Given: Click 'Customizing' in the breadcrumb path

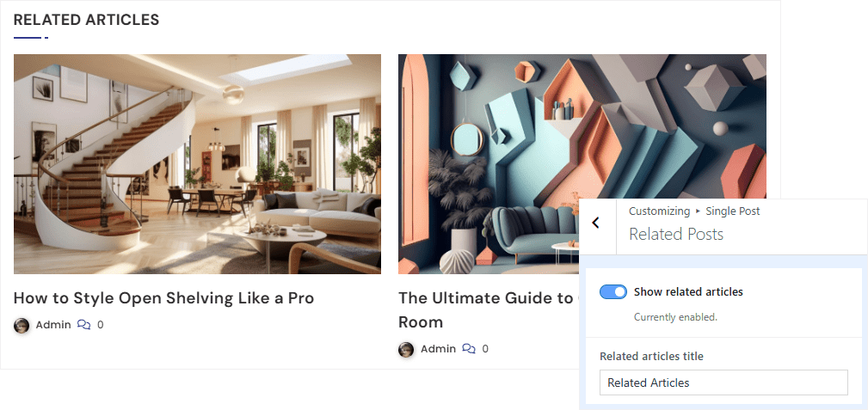Looking at the screenshot, I should pos(659,211).
